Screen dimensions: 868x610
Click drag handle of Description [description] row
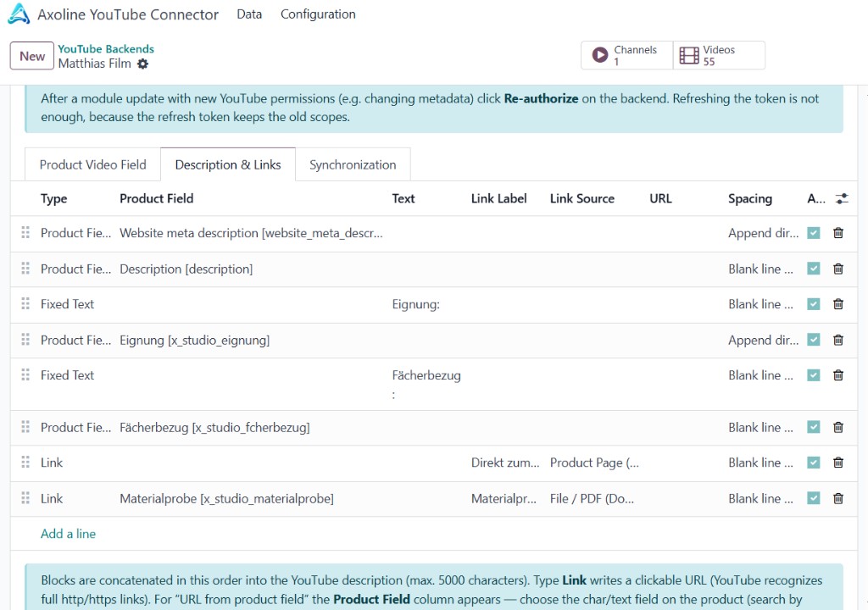25,269
